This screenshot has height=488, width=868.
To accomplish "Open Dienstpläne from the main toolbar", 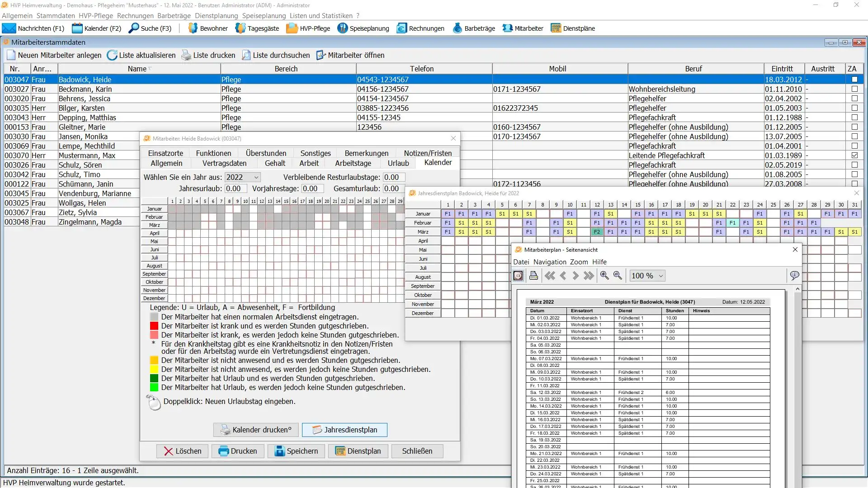I will click(573, 28).
